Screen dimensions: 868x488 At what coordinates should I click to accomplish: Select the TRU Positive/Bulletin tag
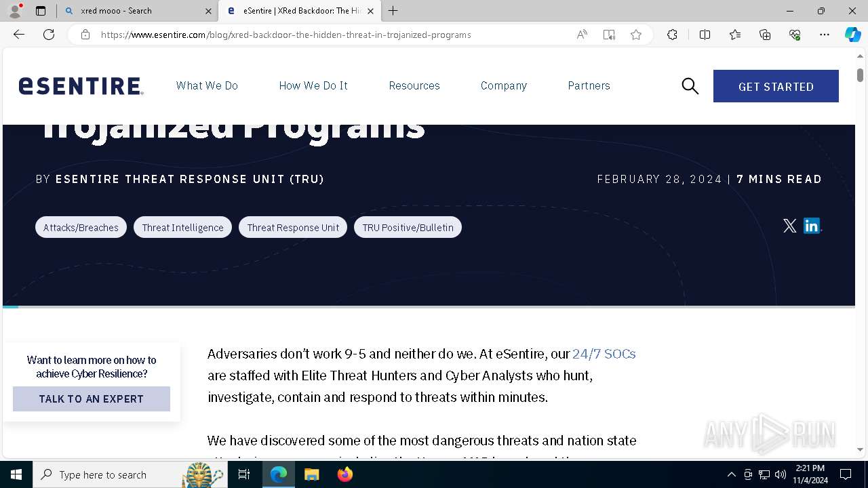click(408, 227)
